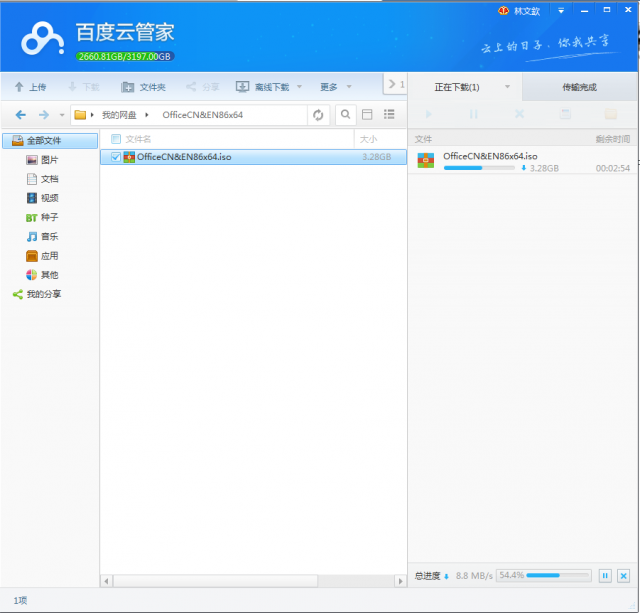Pause all downloads at bottom
This screenshot has height=613, width=640.
click(605, 576)
